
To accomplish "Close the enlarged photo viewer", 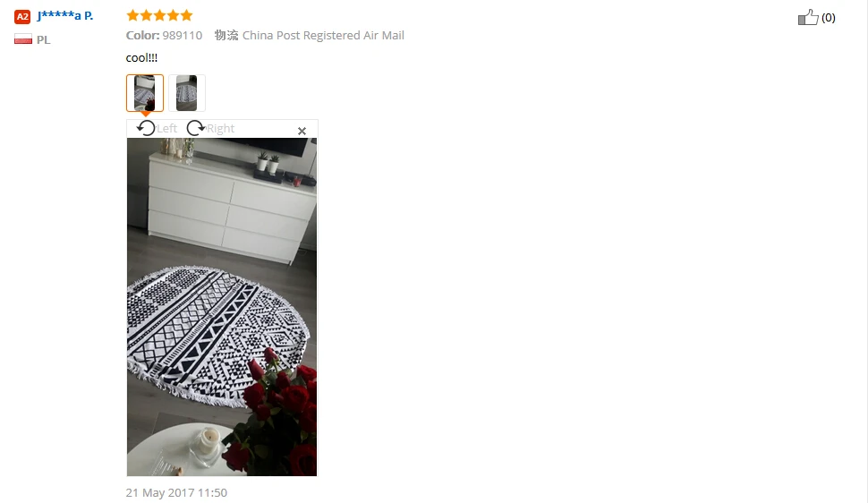I will point(302,131).
